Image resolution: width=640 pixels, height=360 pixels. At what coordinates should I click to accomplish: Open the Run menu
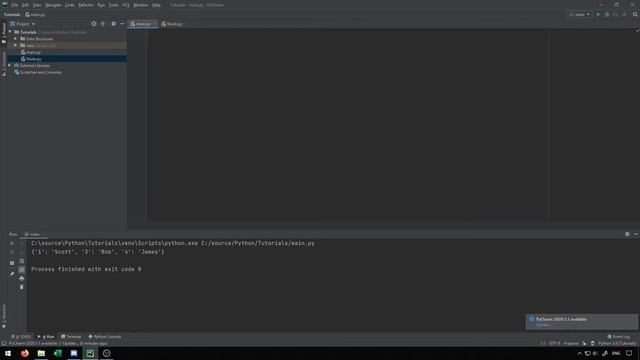pos(101,5)
